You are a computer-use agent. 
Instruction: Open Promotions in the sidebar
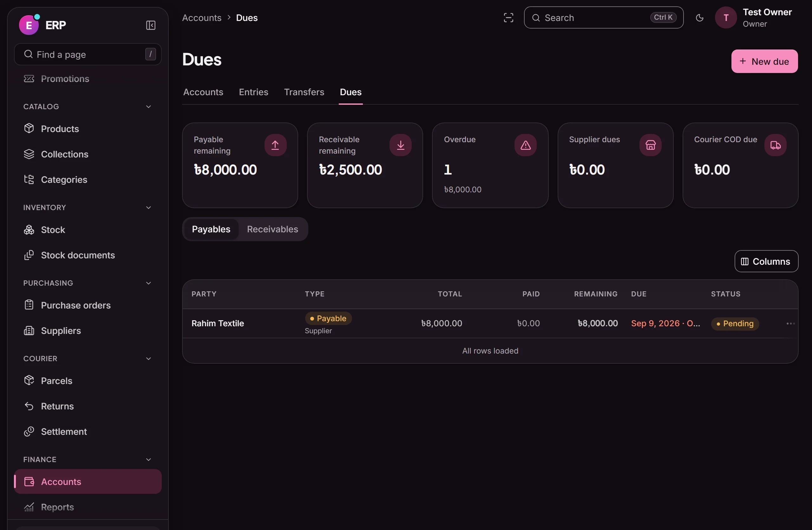pyautogui.click(x=88, y=79)
